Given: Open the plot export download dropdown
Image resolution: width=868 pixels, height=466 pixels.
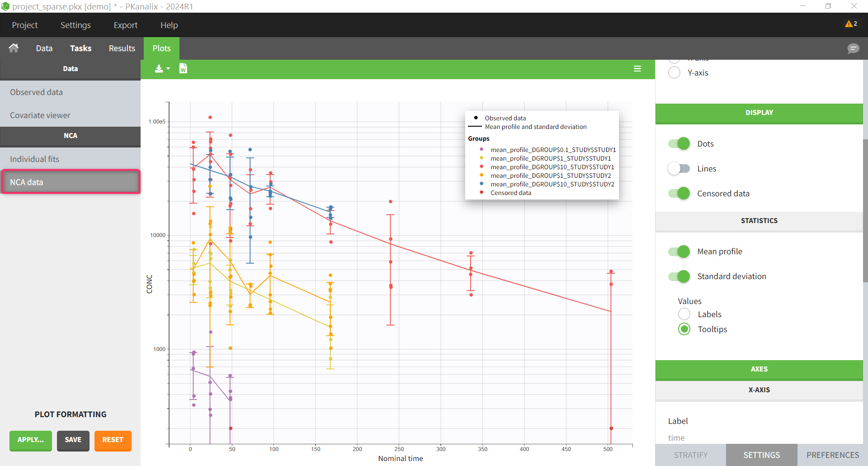Looking at the screenshot, I should 162,69.
